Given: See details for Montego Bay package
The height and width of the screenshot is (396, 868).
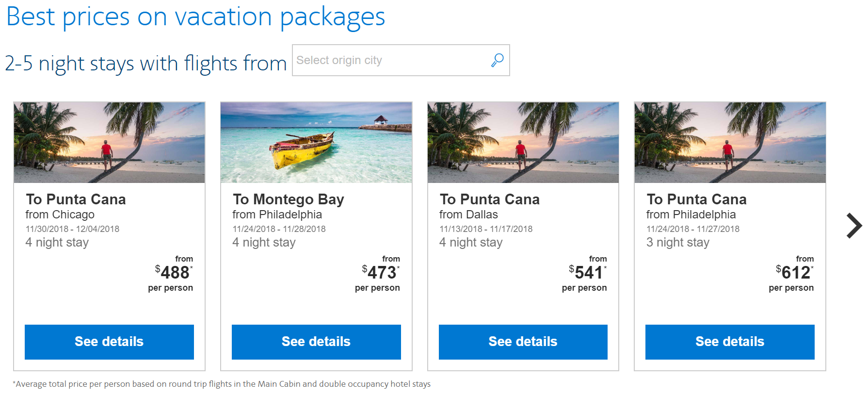Looking at the screenshot, I should pos(316,342).
